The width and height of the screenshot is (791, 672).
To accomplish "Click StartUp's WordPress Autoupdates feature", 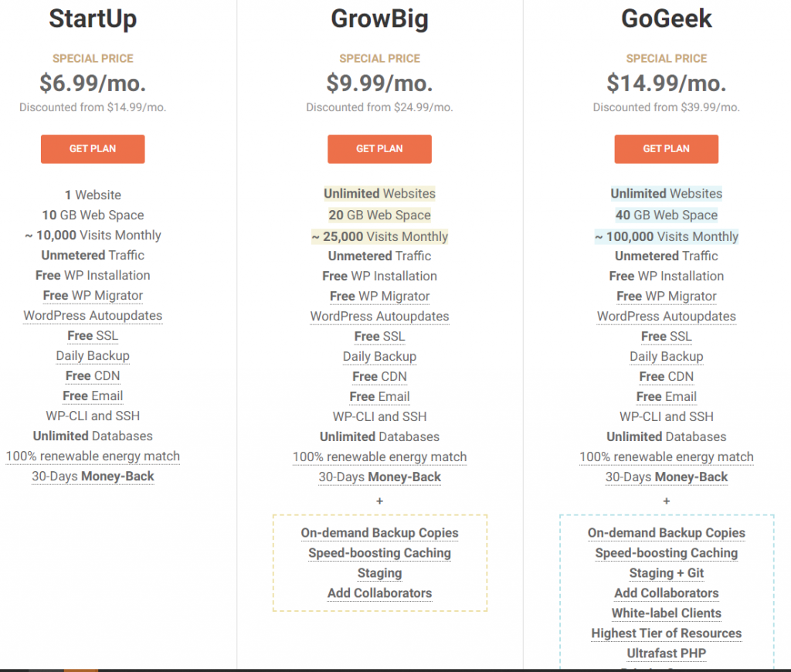I will (93, 315).
